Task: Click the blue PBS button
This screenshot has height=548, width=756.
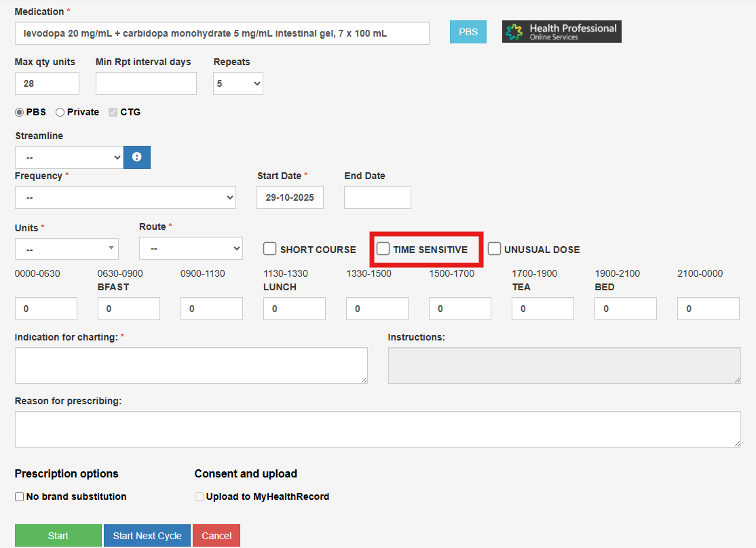Action: click(x=468, y=32)
